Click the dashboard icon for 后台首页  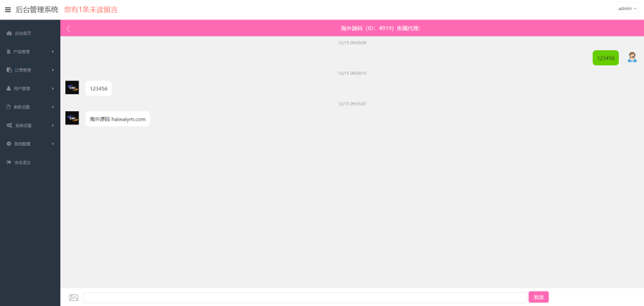coord(9,33)
